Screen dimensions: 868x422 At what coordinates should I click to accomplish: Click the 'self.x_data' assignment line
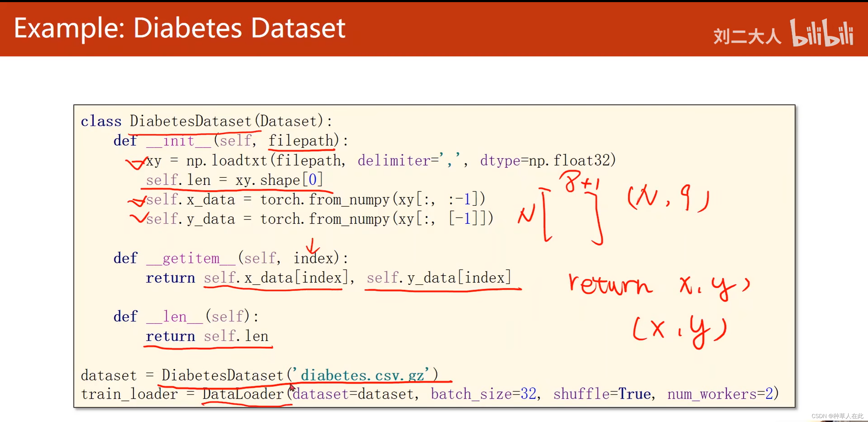[315, 199]
